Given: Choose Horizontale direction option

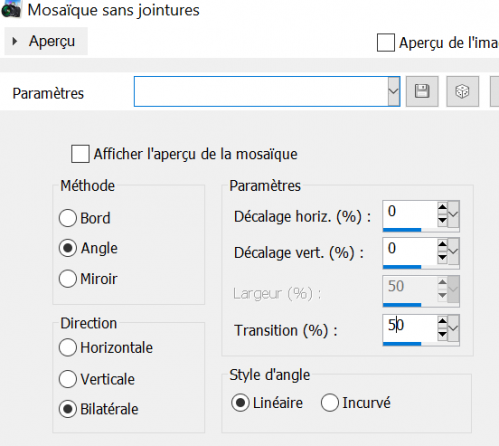Looking at the screenshot, I should pyautogui.click(x=68, y=347).
